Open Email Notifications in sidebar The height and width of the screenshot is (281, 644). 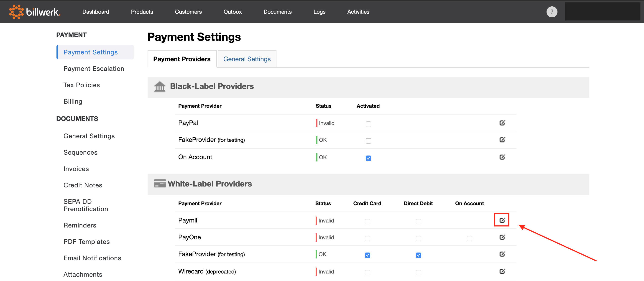(x=92, y=258)
